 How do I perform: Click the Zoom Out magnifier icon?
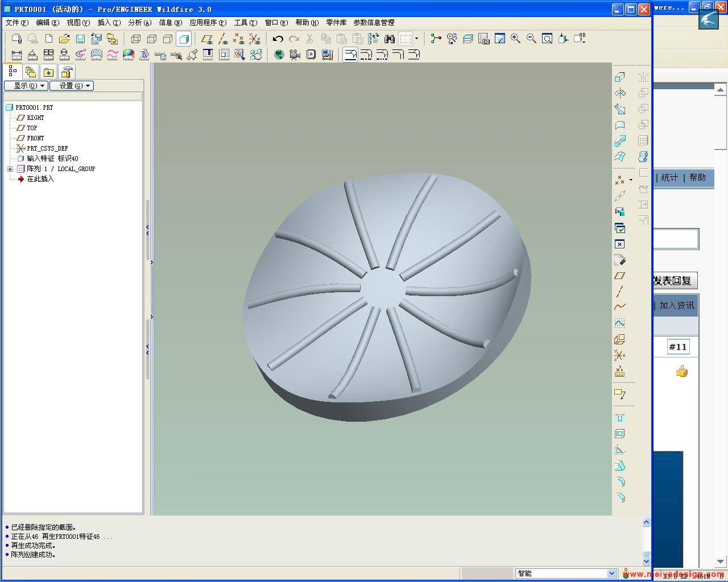[x=531, y=39]
